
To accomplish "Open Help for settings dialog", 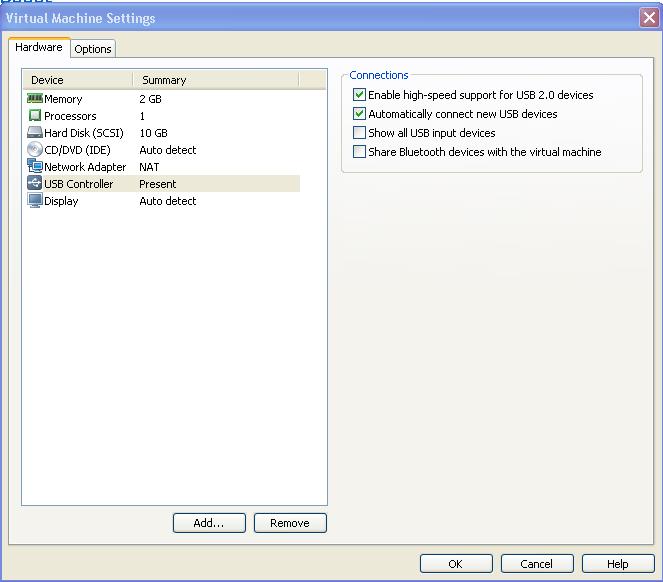I will (x=618, y=564).
